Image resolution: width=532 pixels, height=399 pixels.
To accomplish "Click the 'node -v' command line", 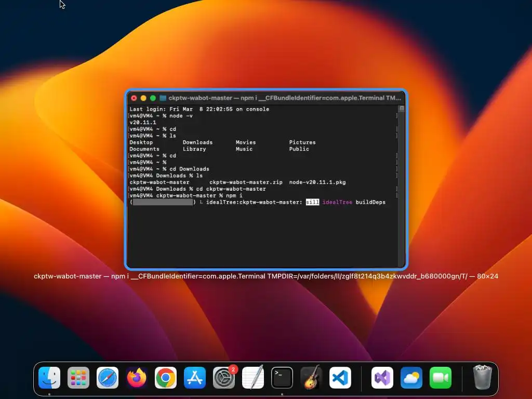I will tap(161, 116).
